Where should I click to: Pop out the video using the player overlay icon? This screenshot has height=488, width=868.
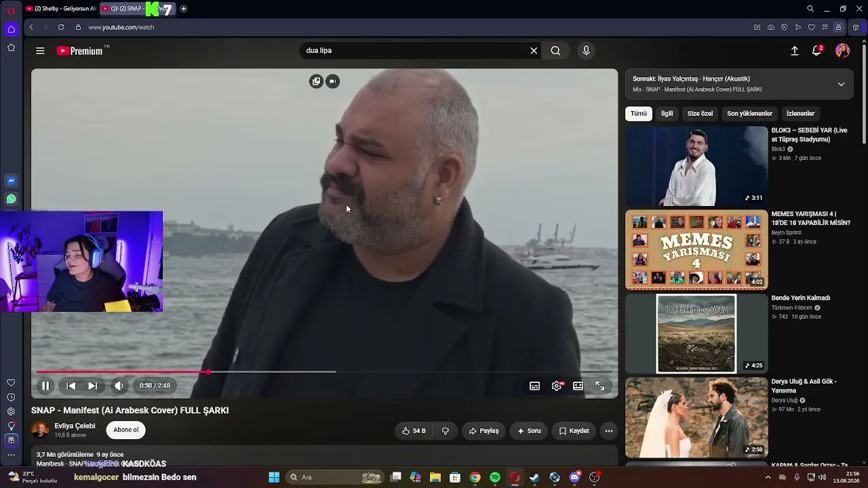tap(316, 81)
